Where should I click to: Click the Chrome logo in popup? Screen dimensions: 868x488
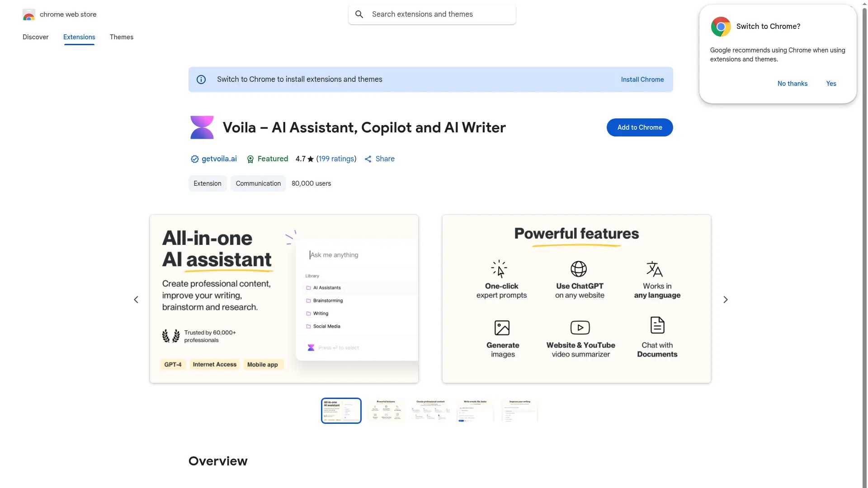721,27
